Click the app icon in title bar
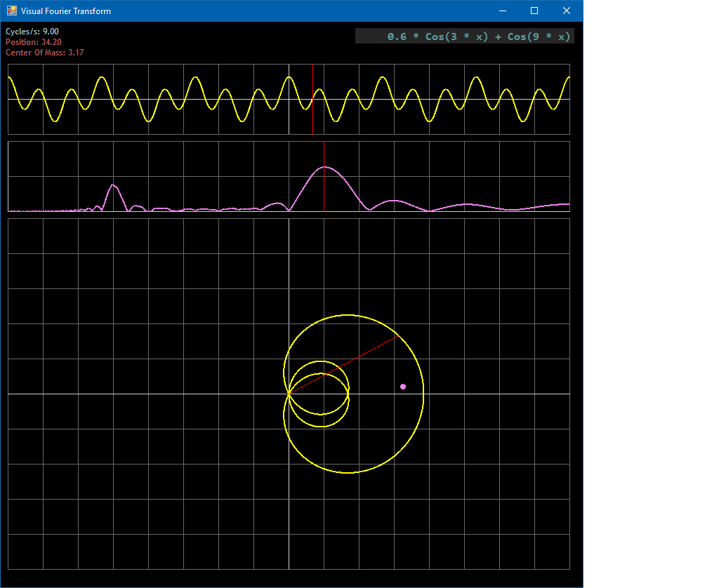Screen dimensions: 719x588 [11, 11]
